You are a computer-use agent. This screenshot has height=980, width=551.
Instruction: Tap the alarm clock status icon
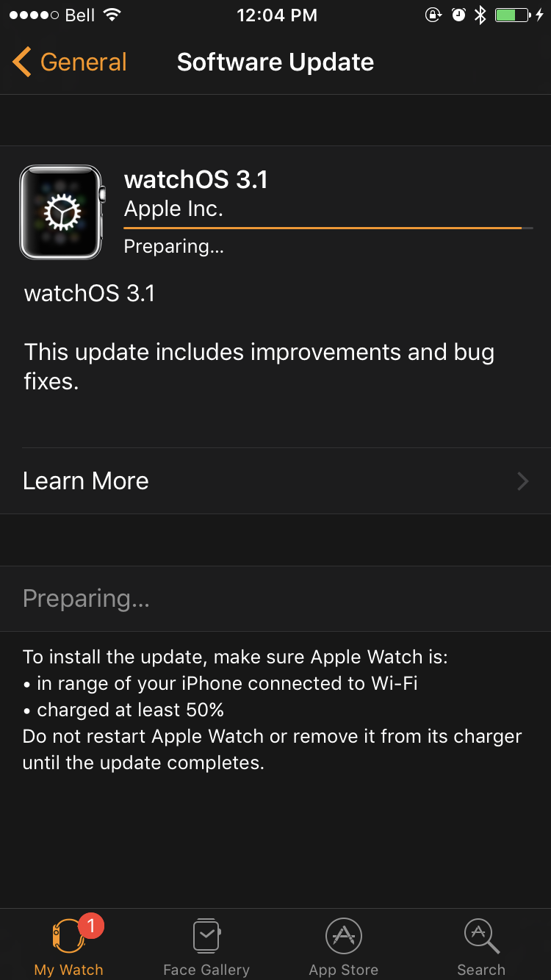(458, 15)
